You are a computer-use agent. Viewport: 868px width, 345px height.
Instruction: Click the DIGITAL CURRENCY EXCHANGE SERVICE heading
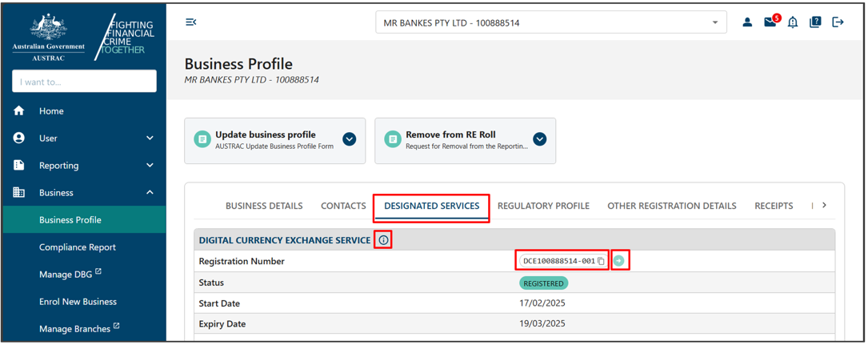[285, 240]
